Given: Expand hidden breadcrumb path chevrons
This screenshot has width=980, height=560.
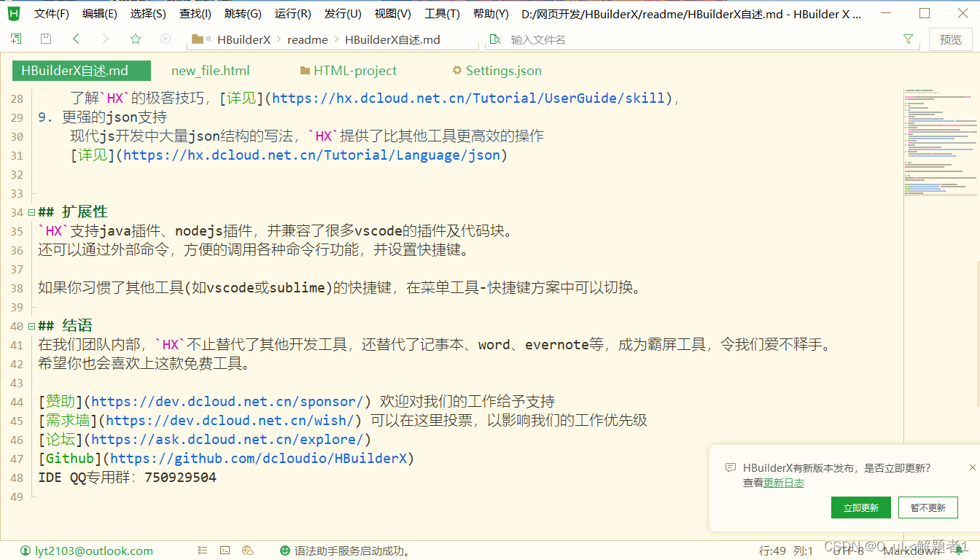Looking at the screenshot, I should coord(209,39).
